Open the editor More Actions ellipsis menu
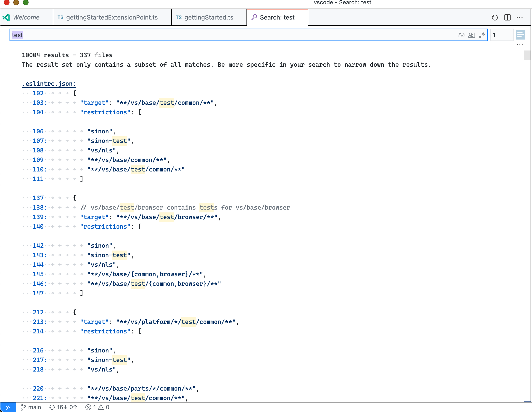Viewport: 532px width, 412px height. coord(520,17)
